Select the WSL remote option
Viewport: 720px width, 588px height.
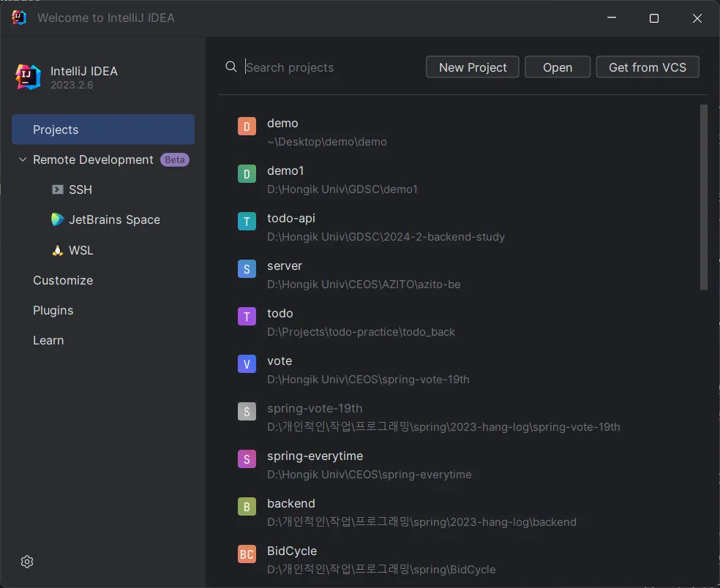[80, 250]
